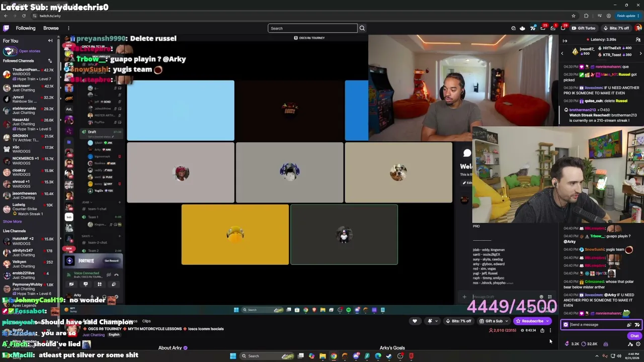Open TheBurntPeanut channel in sidebar
644x362 pixels.
coord(28,74)
